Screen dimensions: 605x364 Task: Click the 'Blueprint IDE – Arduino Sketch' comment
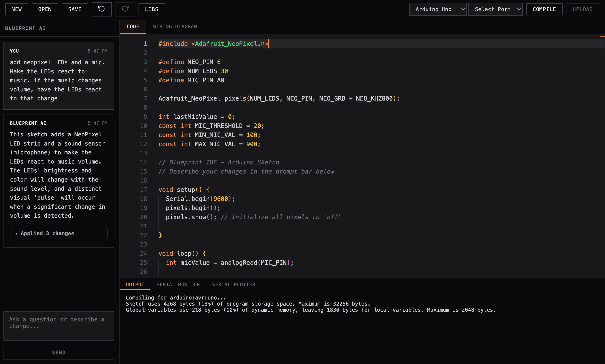point(219,162)
